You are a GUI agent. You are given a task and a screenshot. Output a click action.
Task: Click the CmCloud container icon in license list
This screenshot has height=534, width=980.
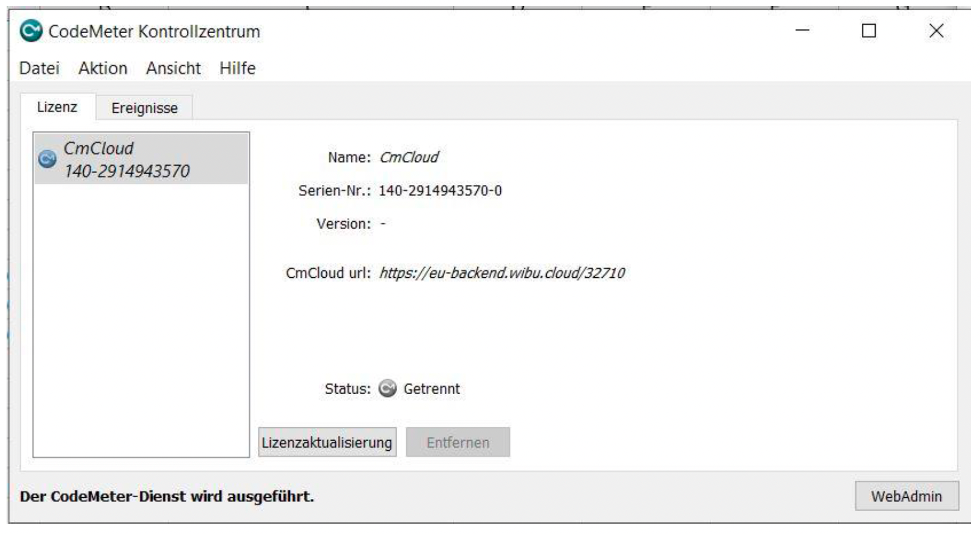[47, 159]
